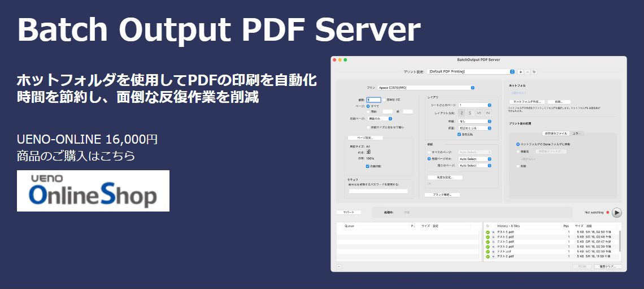Viewport: 644px width, 289px height.
Task: Open the UENO OnlineShop banner
Action: (x=93, y=191)
